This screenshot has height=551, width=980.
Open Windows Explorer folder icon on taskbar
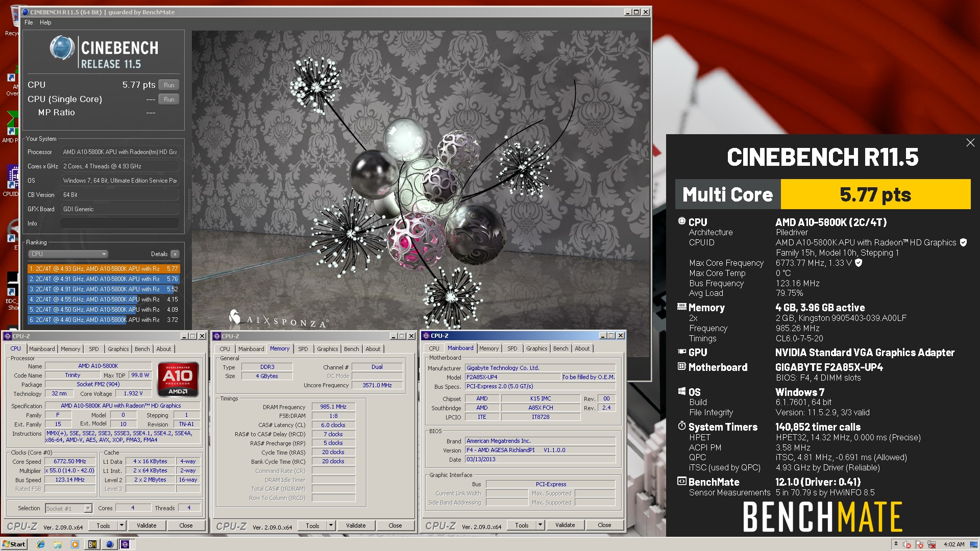coord(58,544)
